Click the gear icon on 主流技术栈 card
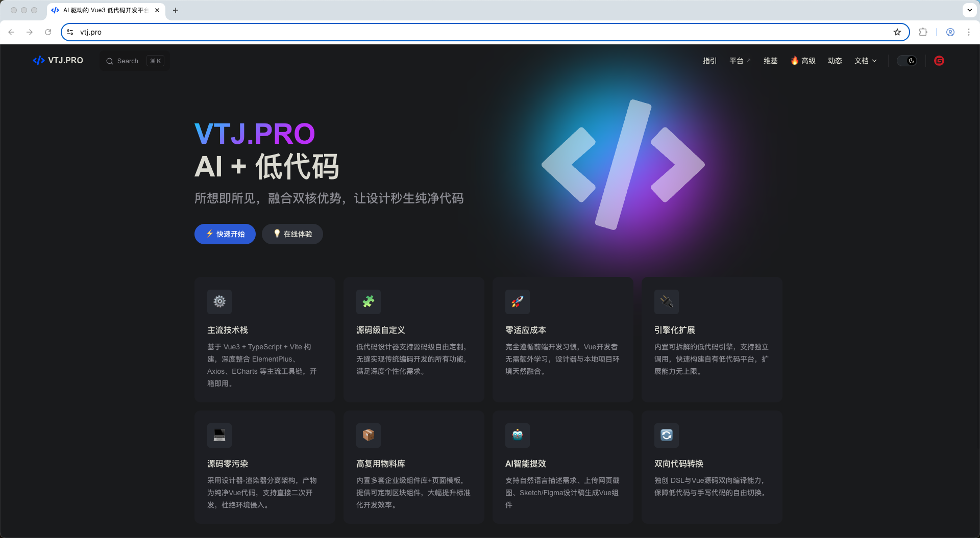Viewport: 980px width, 538px height. [219, 301]
